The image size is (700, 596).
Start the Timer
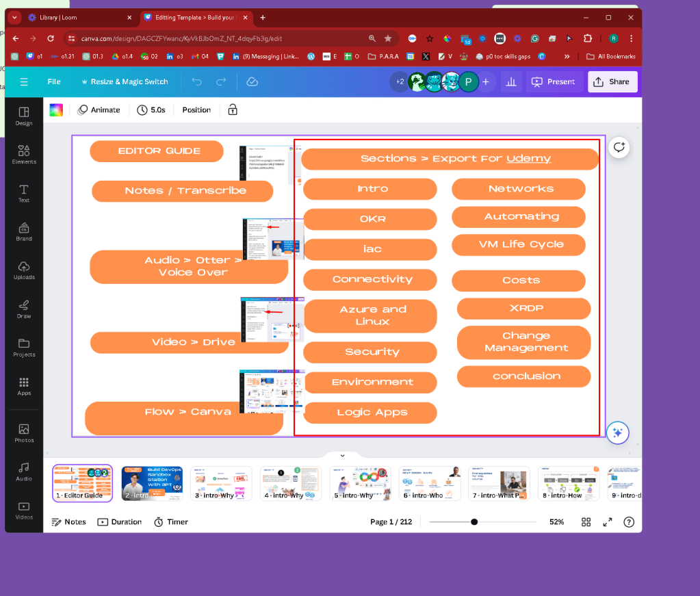coord(171,522)
